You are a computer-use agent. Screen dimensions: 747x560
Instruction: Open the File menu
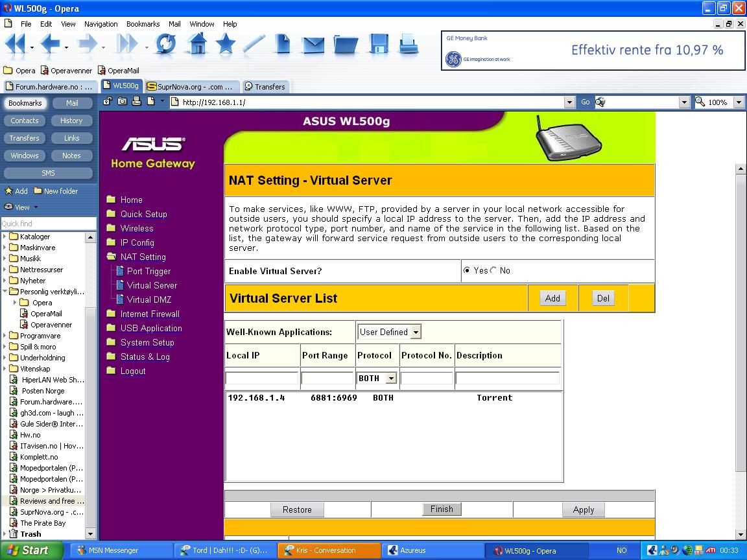pos(26,24)
